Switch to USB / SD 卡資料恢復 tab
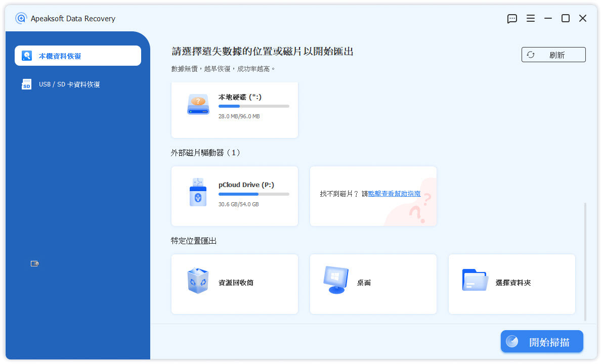The width and height of the screenshot is (602, 364). point(78,84)
